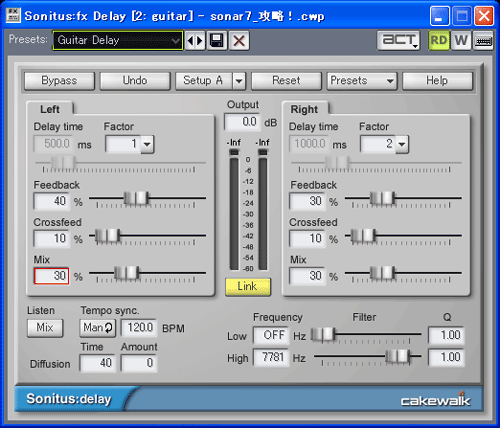Click the keyboard icon in the plugin toolbar
The height and width of the screenshot is (428, 500).
tap(483, 41)
